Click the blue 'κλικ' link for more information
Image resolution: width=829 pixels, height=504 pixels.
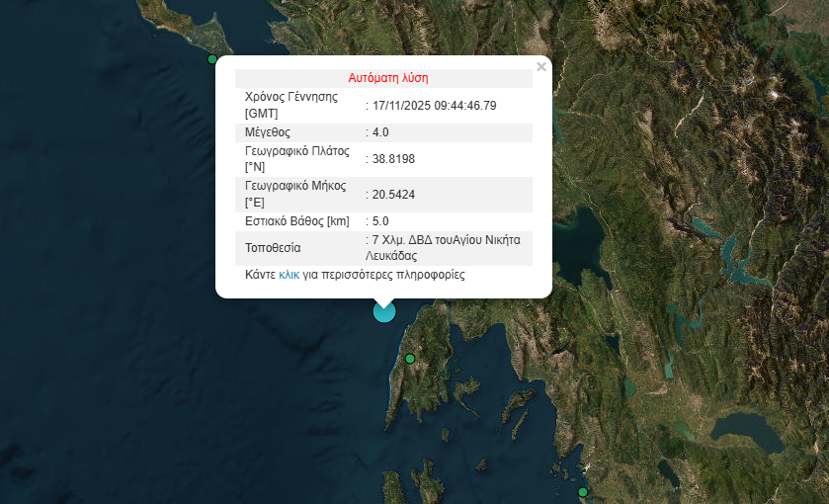point(289,275)
